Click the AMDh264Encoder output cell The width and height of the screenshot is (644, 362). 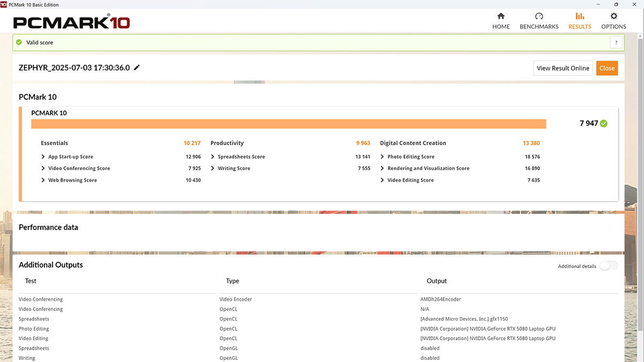click(x=441, y=299)
